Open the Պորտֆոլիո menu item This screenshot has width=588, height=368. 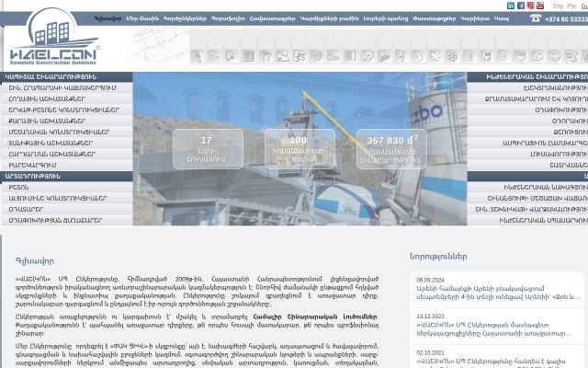tap(228, 18)
